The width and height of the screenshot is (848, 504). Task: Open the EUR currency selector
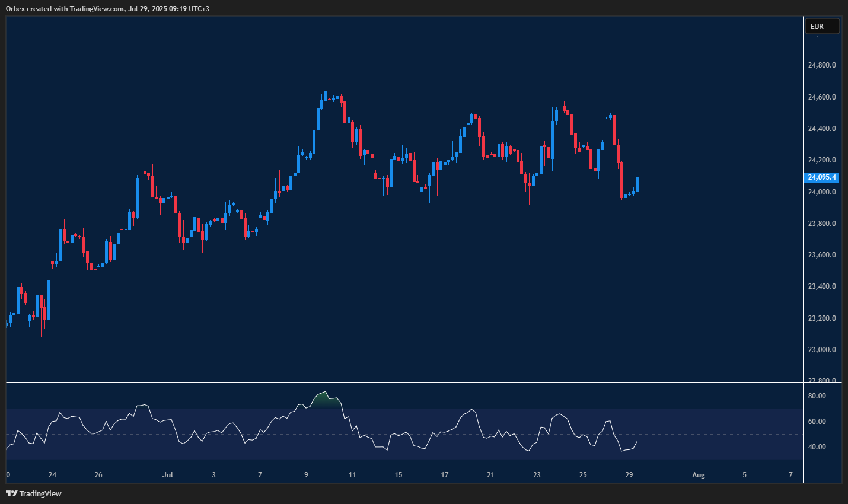click(821, 27)
